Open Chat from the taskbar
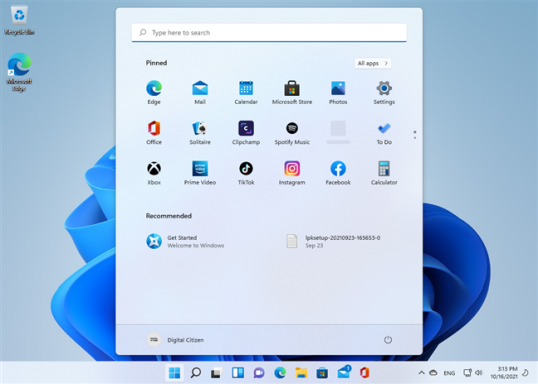 point(259,373)
